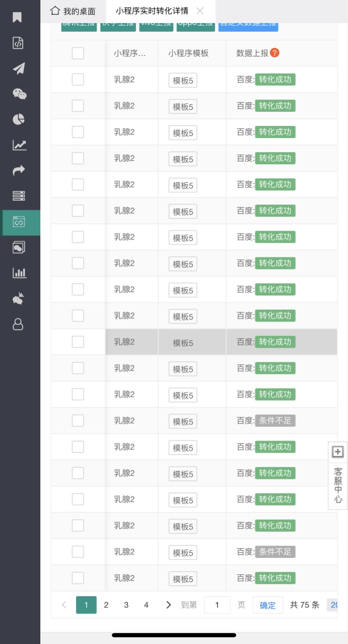Click the page number input field
This screenshot has height=644, width=348.
[x=217, y=605]
